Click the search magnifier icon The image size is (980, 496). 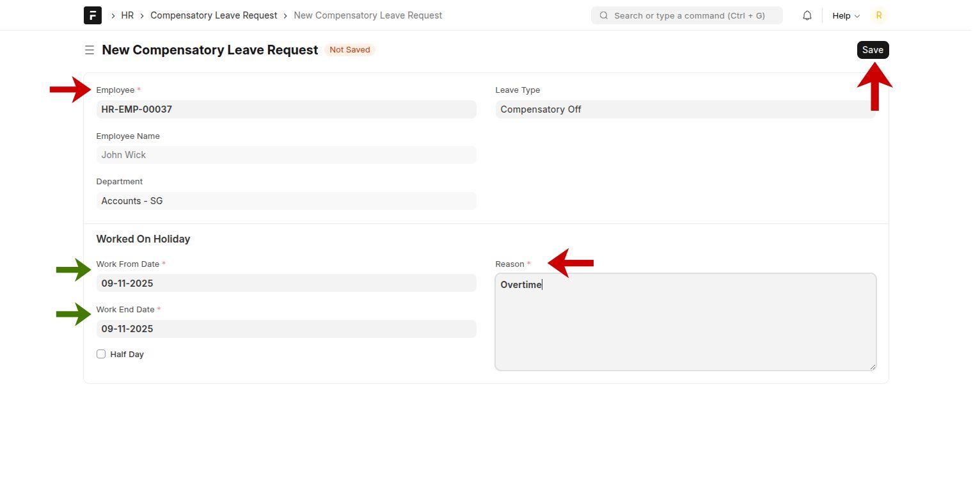tap(604, 15)
